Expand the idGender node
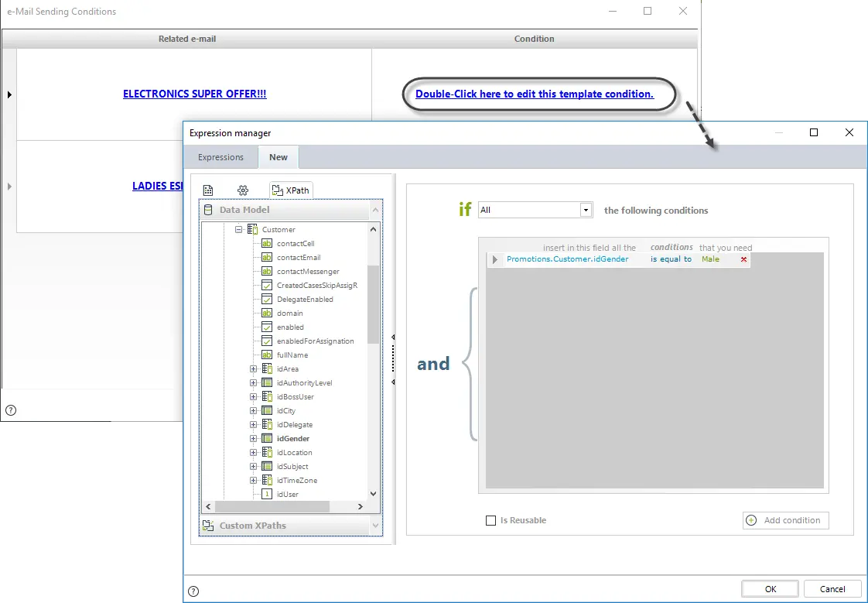Image resolution: width=868 pixels, height=603 pixels. 253,439
